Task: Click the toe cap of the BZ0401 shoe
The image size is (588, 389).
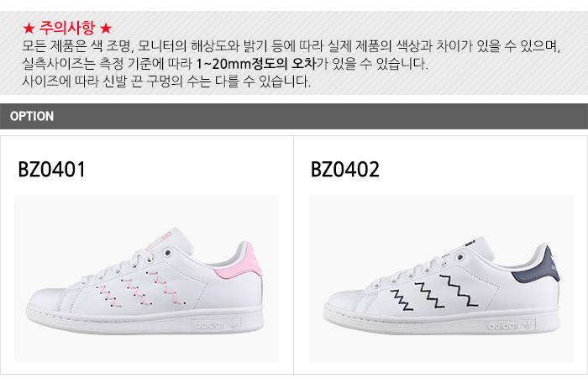Action: 47,298
